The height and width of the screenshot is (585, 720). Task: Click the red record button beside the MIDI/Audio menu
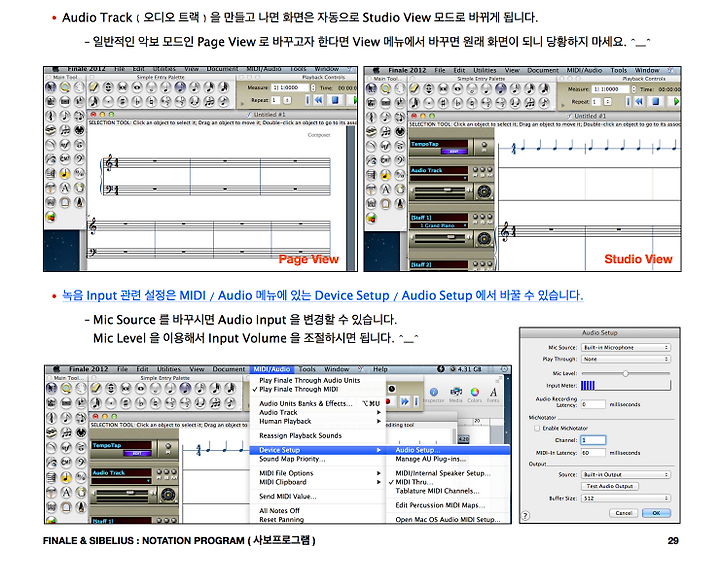[388, 401]
